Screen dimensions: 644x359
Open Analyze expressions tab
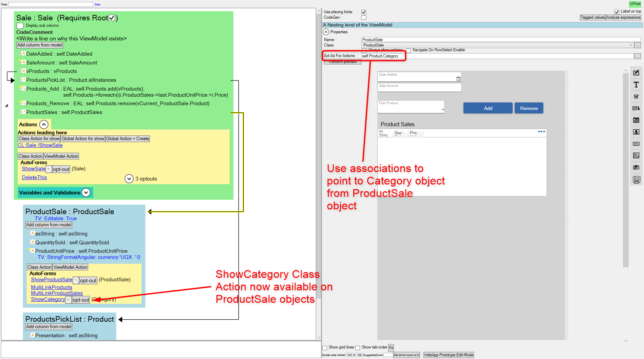[x=623, y=17]
